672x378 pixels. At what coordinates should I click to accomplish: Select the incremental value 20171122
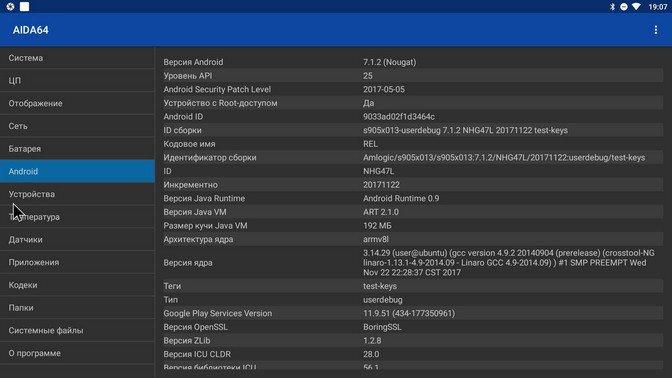(381, 185)
